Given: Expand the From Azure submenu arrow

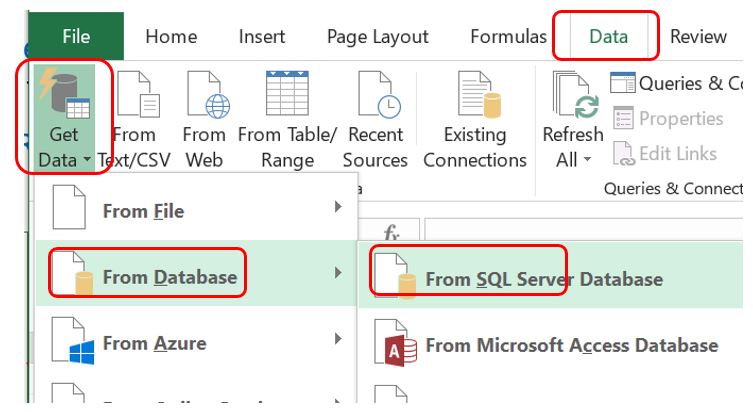Looking at the screenshot, I should [337, 343].
